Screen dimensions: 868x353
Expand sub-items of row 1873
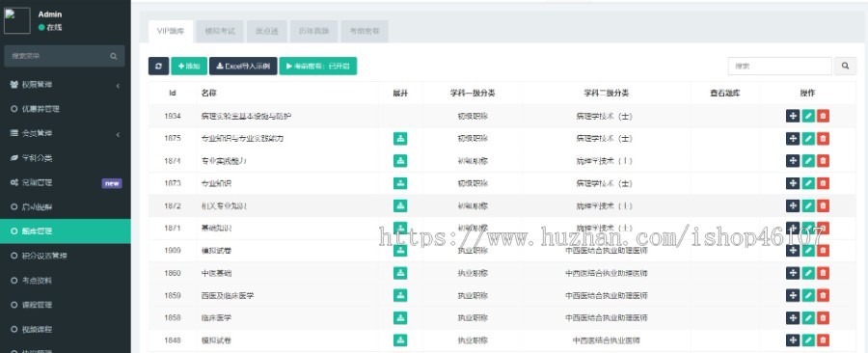click(400, 183)
